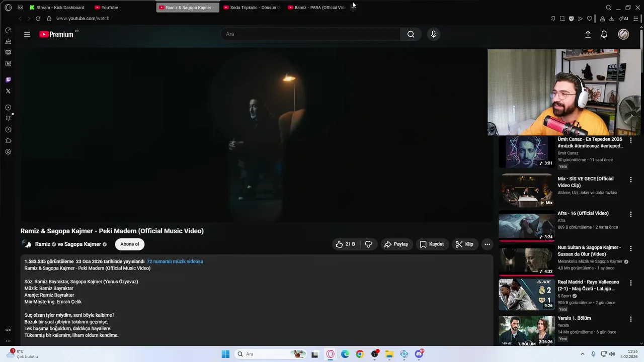Add page to bookmarks heart icon
644x362 pixels.
click(589, 19)
